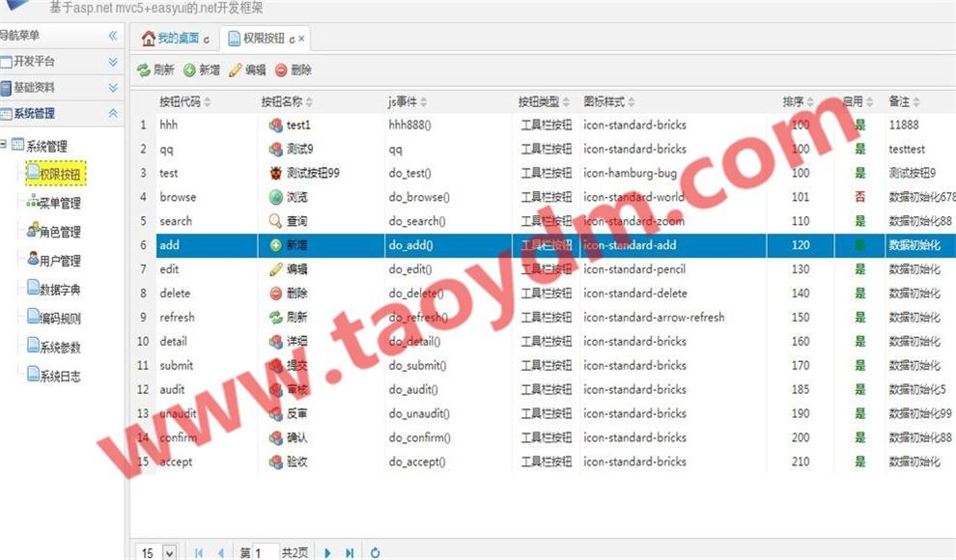Screen dimensions: 956x560
Task: Click the bug icon beside 测试按钮99
Action: [x=275, y=173]
